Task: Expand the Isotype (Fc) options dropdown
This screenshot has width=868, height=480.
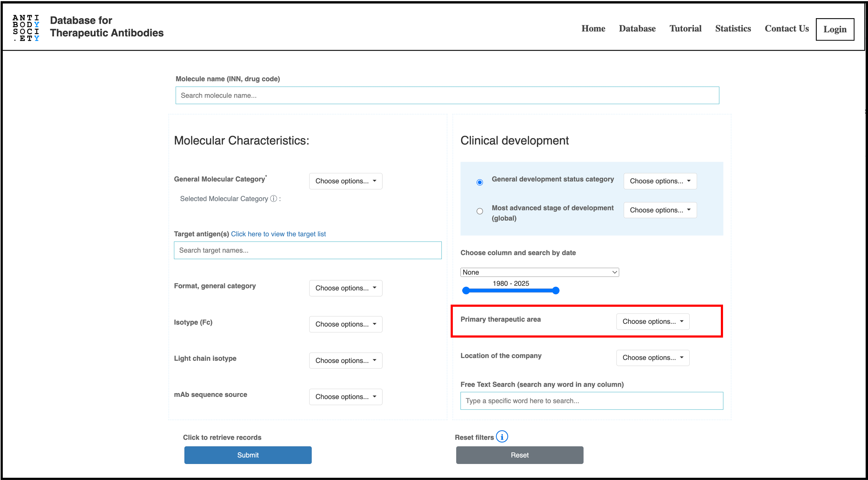Action: point(345,324)
